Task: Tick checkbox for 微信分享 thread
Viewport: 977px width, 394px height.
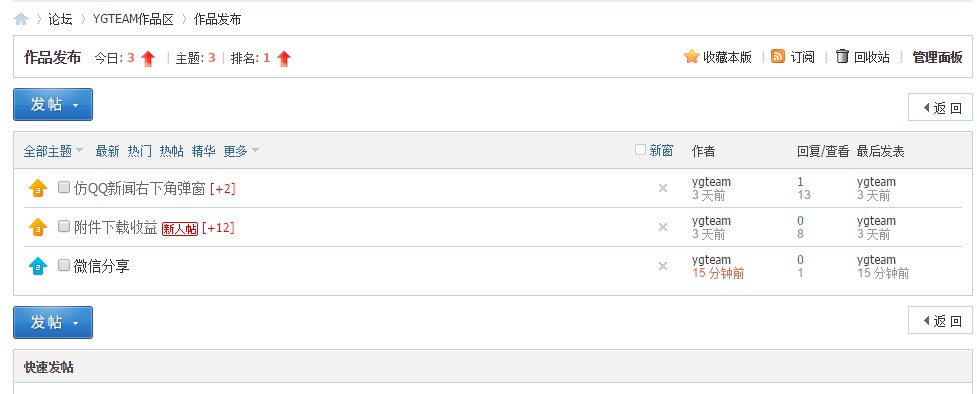Action: pos(64,265)
